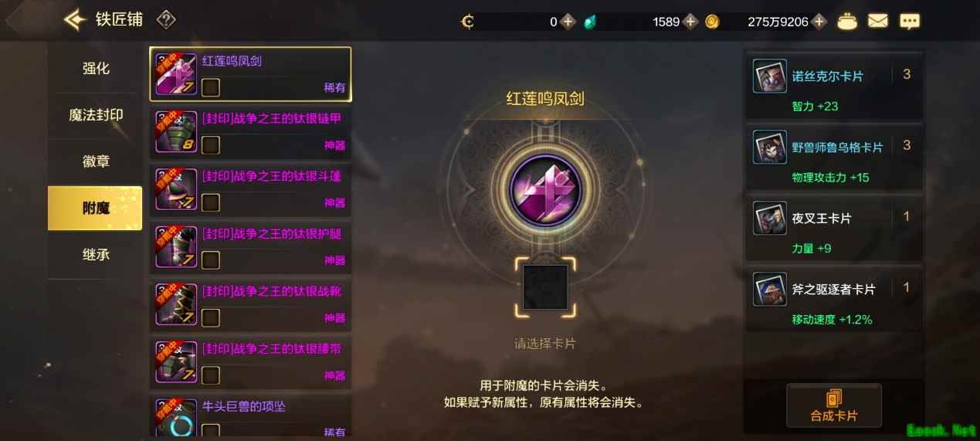The height and width of the screenshot is (441, 980).
Task: Tap the mail envelope icon
Action: [878, 22]
